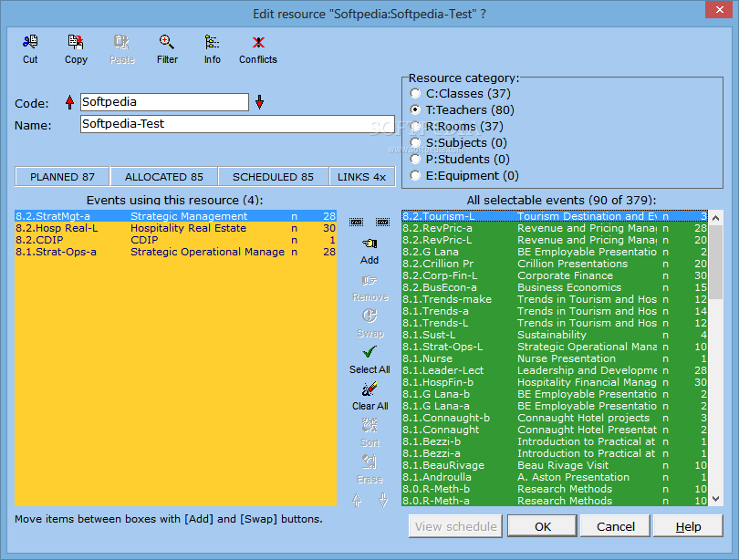739x560 pixels.
Task: Click the Swap icon
Action: point(369,316)
